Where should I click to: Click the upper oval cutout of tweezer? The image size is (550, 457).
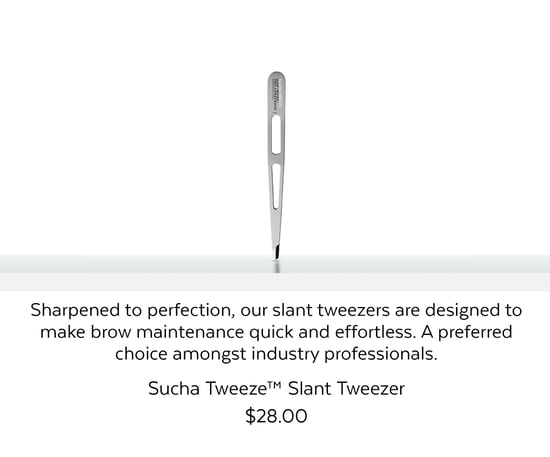276,134
